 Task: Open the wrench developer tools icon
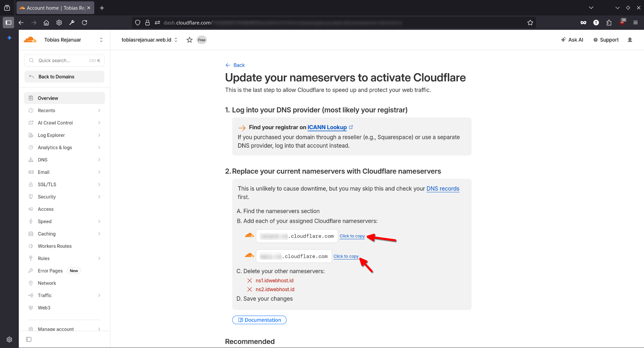(x=72, y=22)
